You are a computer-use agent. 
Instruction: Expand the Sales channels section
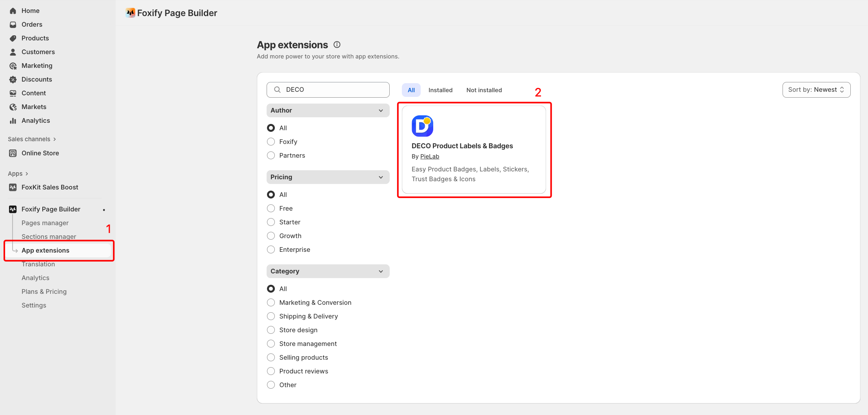(x=32, y=139)
